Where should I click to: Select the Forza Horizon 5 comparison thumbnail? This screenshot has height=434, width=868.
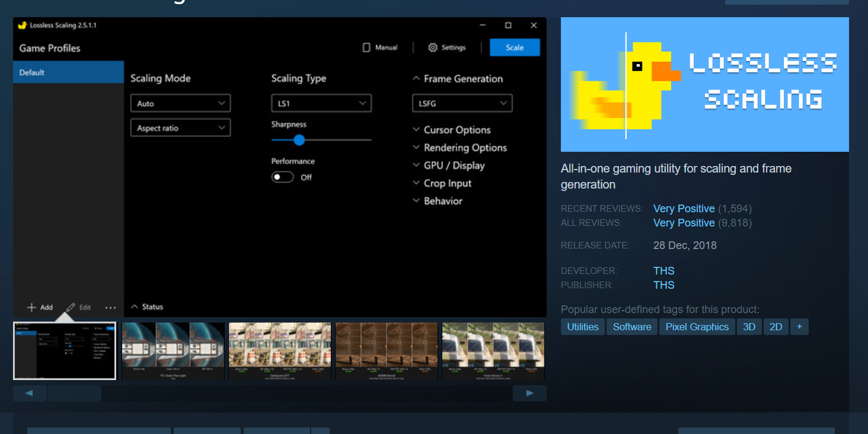(x=493, y=351)
